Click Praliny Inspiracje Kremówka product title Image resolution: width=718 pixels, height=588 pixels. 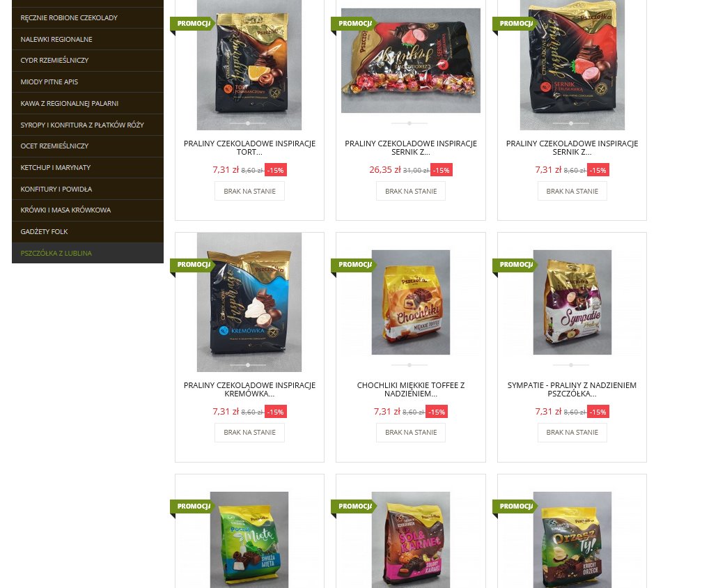point(249,389)
